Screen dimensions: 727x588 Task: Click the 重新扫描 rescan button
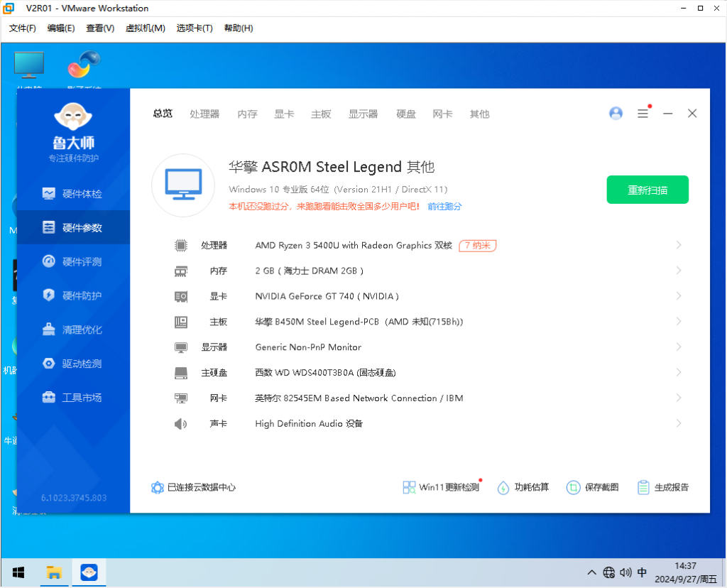(x=647, y=190)
